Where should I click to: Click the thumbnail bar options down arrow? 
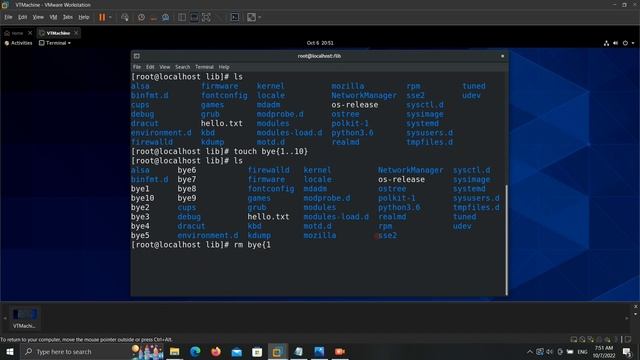click(636, 314)
